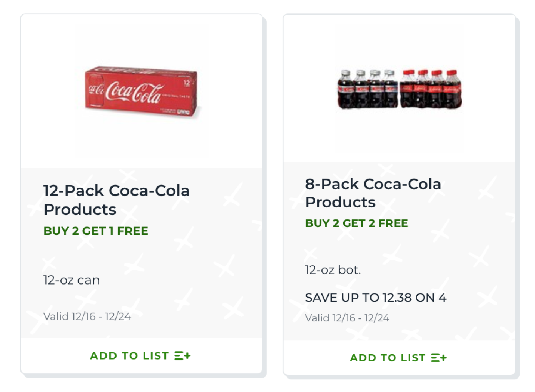
Task: Click the red-capped bottles in the image
Action: click(430, 89)
